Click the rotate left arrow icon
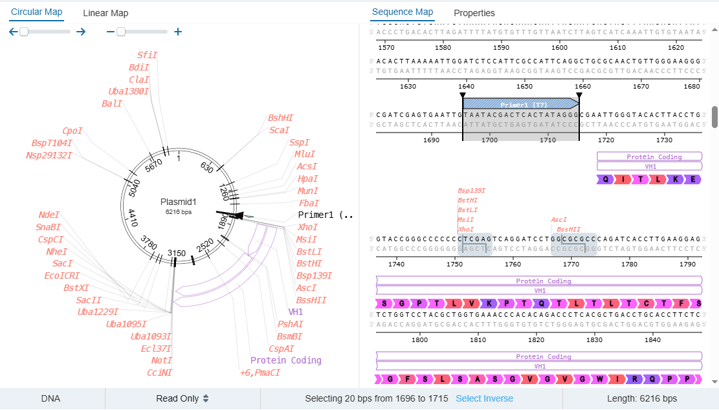The width and height of the screenshot is (719, 410). click(x=13, y=32)
